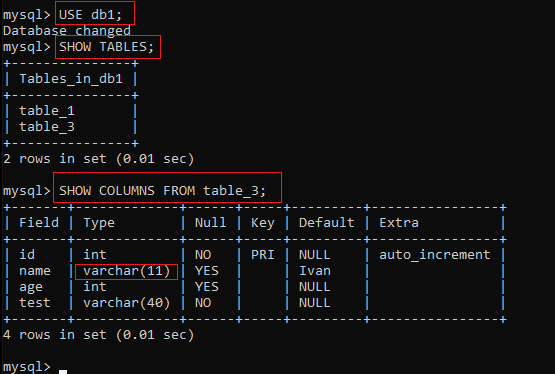Screen dimensions: 555x374
Task: Click the SHOW TABLES; command
Action: [107, 47]
